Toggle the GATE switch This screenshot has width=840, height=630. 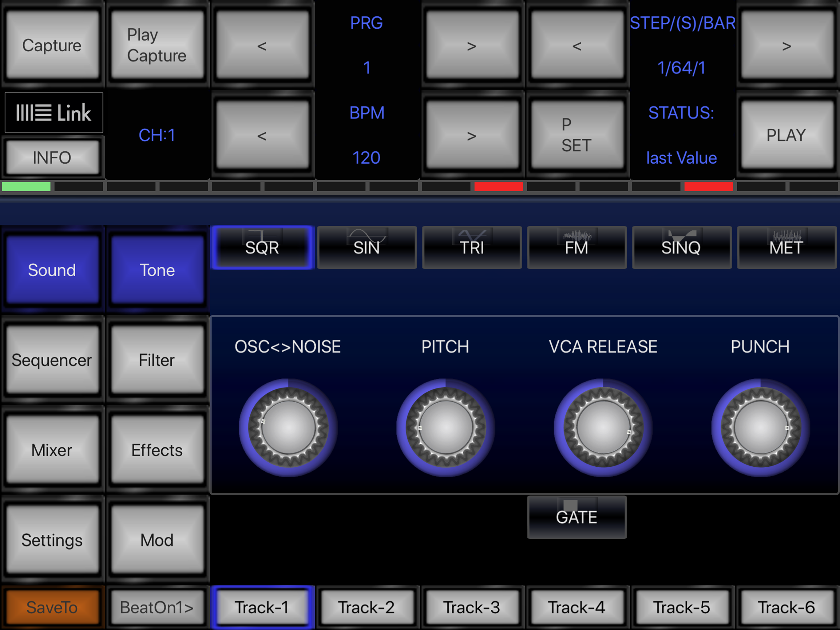[x=577, y=517]
